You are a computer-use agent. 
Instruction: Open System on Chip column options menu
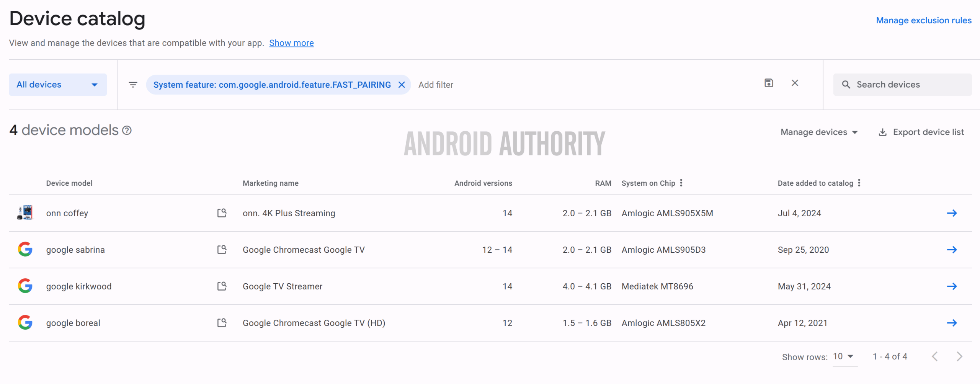[681, 183]
